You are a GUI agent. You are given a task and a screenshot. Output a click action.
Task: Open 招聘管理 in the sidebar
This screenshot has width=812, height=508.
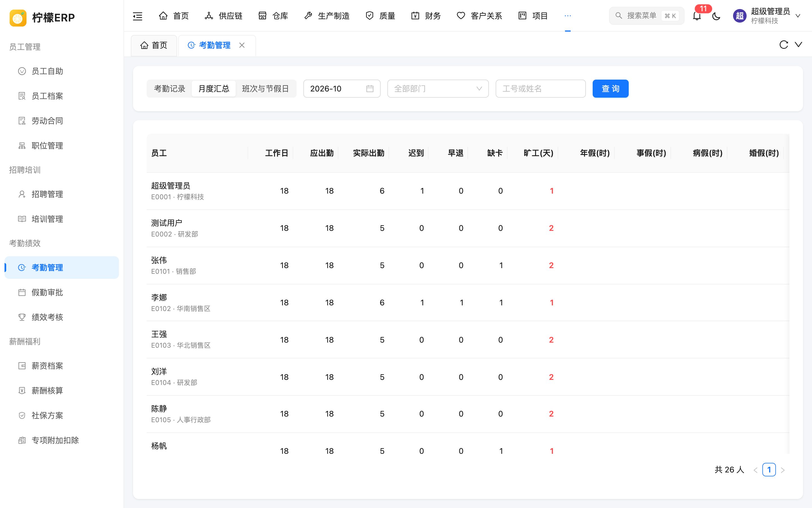[x=62, y=194]
